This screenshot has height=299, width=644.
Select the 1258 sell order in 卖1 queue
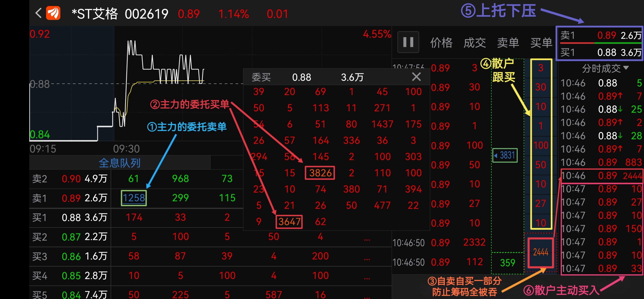[x=134, y=198]
